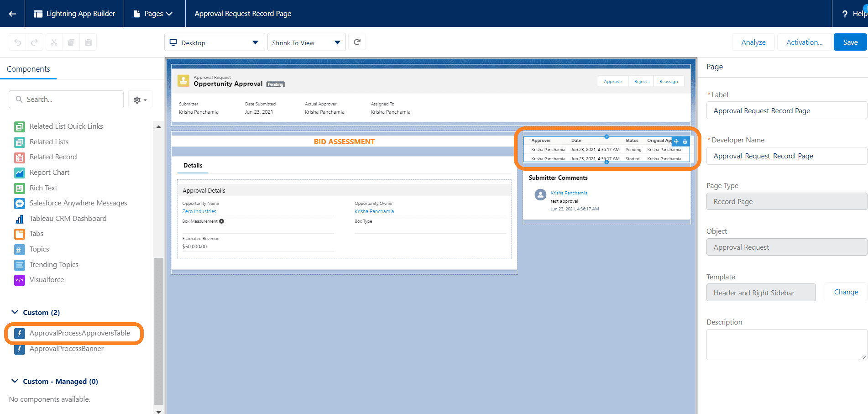Click the Object Approval Request field
This screenshot has width=868, height=414.
click(787, 247)
